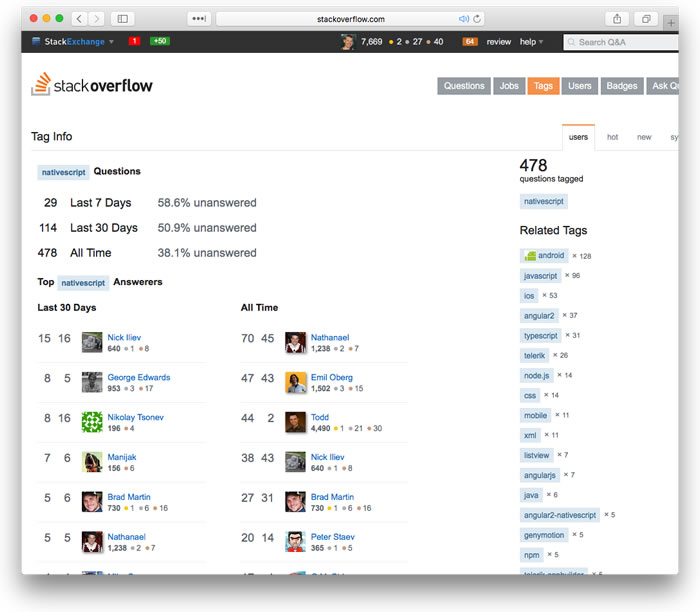
Task: Open the xml related tag
Action: coord(530,435)
